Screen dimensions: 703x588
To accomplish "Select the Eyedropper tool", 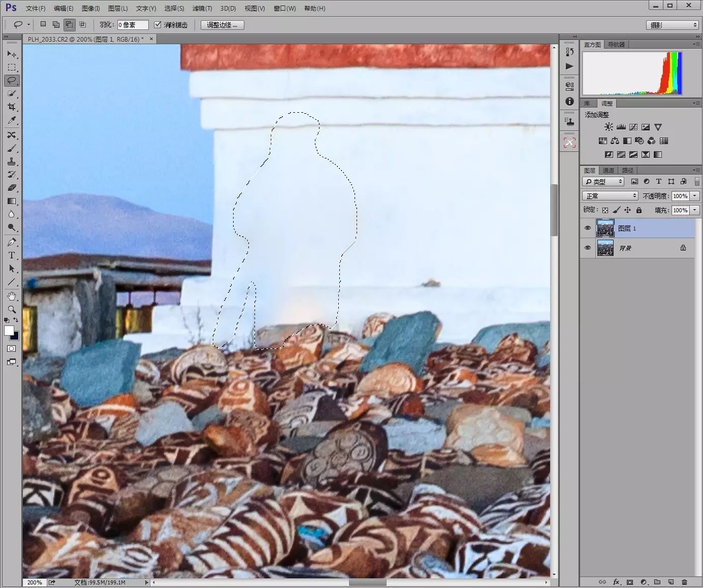I will tap(12, 120).
